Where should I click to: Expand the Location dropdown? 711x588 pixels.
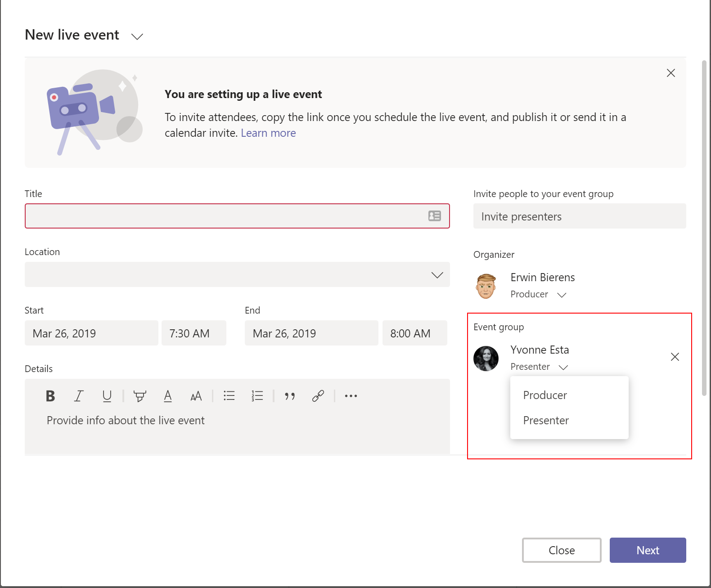pyautogui.click(x=437, y=275)
